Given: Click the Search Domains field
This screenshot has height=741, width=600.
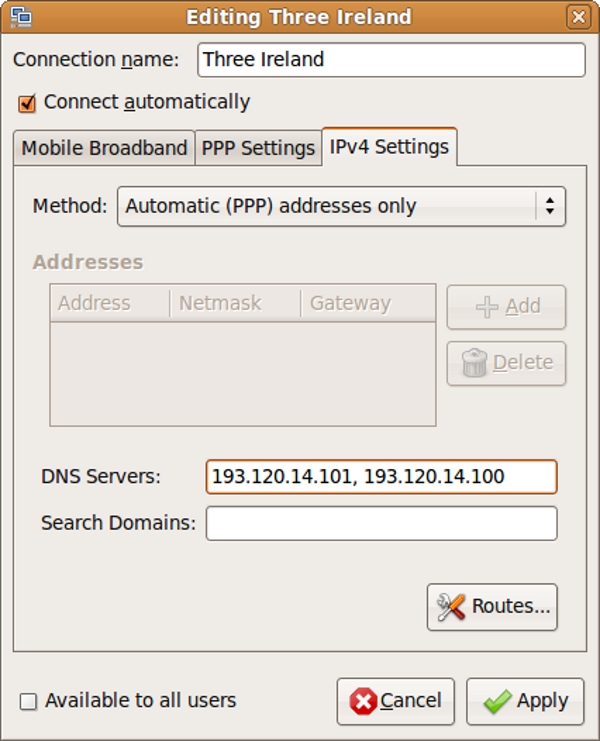Looking at the screenshot, I should pyautogui.click(x=381, y=523).
